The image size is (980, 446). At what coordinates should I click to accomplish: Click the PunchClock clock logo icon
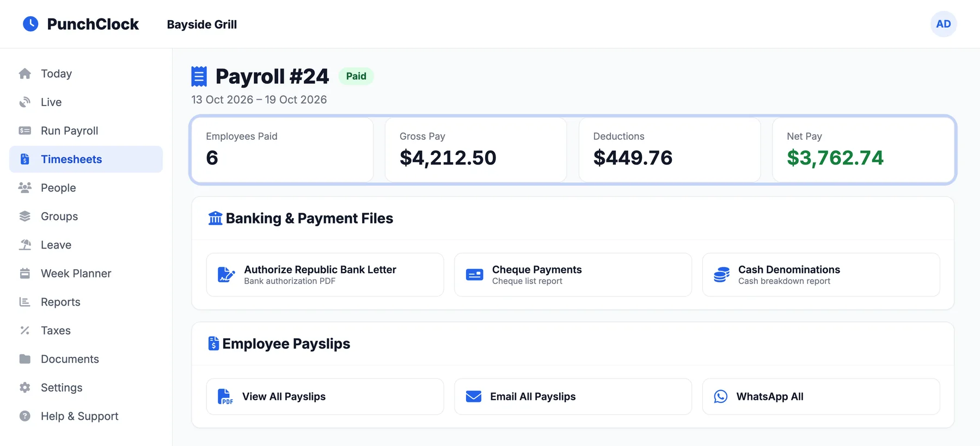[30, 24]
